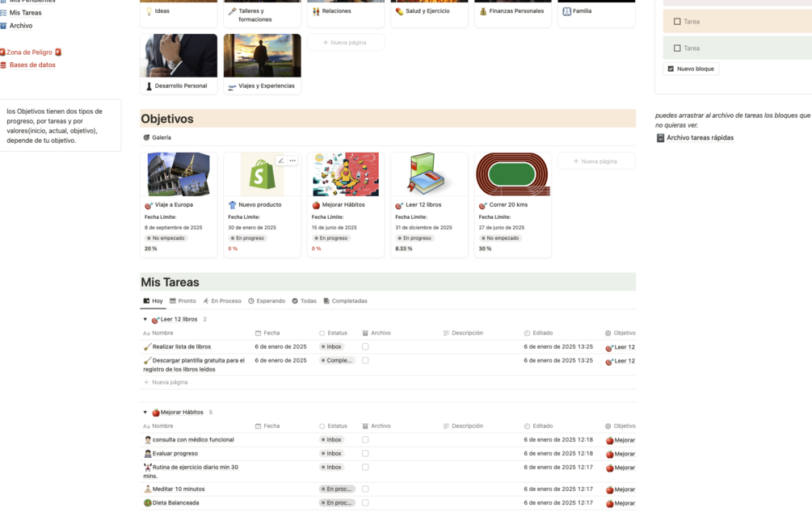Collapse the Leer 12 libros task group
The height and width of the screenshot is (512, 812).
[145, 320]
